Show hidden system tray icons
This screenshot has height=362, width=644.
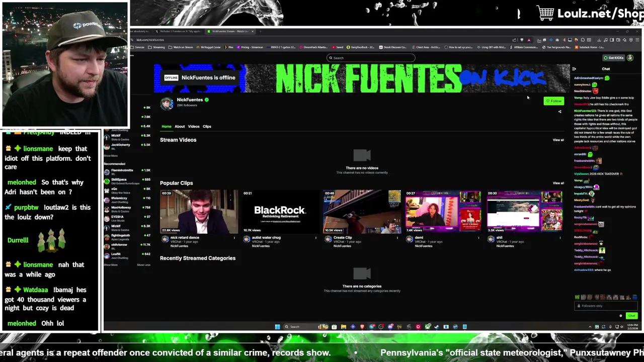coord(590,327)
